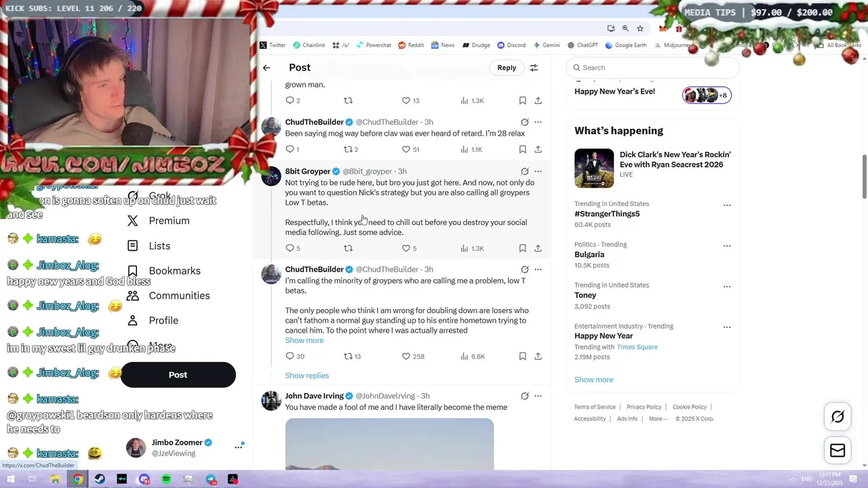This screenshot has width=868, height=488.
Task: Open reply sorting filter icon
Action: (534, 68)
